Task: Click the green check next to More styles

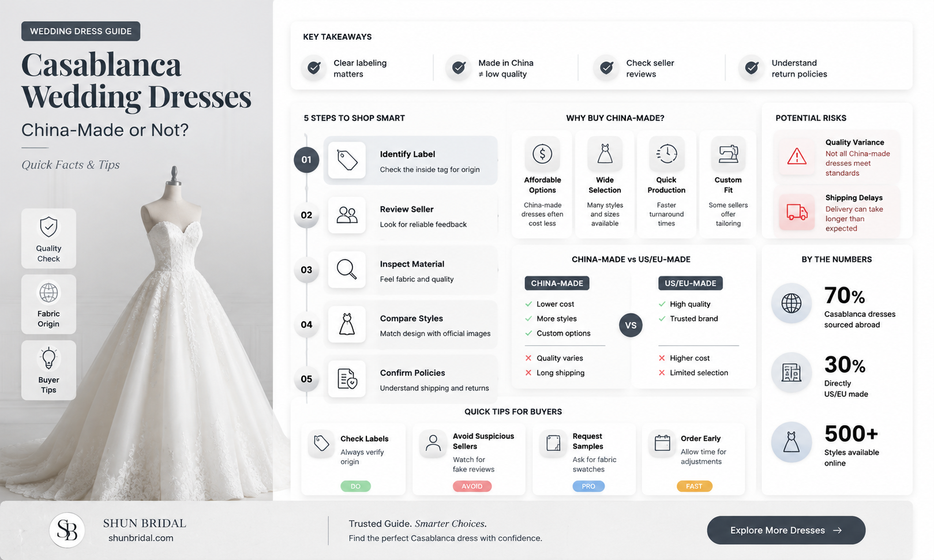Action: [x=528, y=318]
